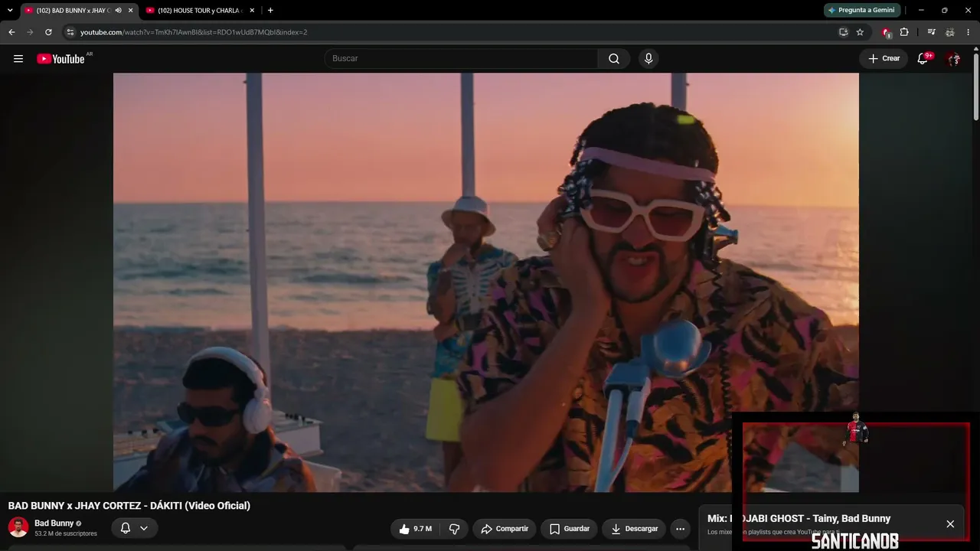980x551 pixels.
Task: View site information in address bar
Action: click(x=70, y=32)
